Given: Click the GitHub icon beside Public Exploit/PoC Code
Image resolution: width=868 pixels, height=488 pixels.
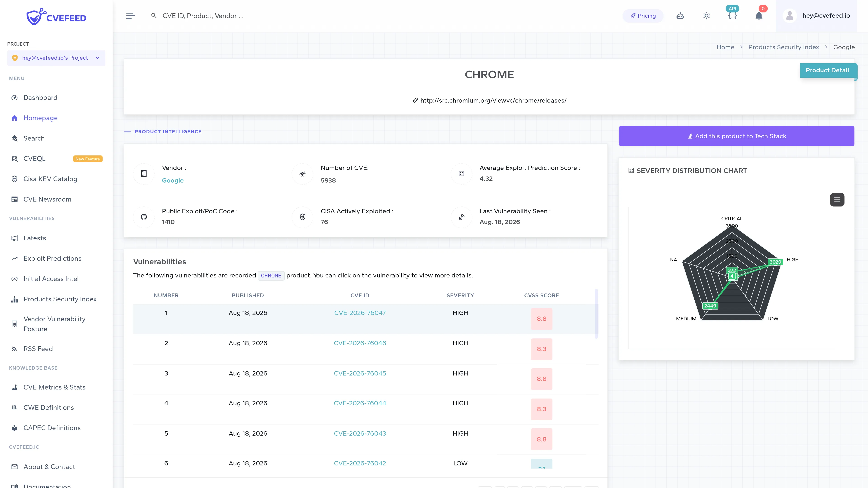Looking at the screenshot, I should coord(144,217).
